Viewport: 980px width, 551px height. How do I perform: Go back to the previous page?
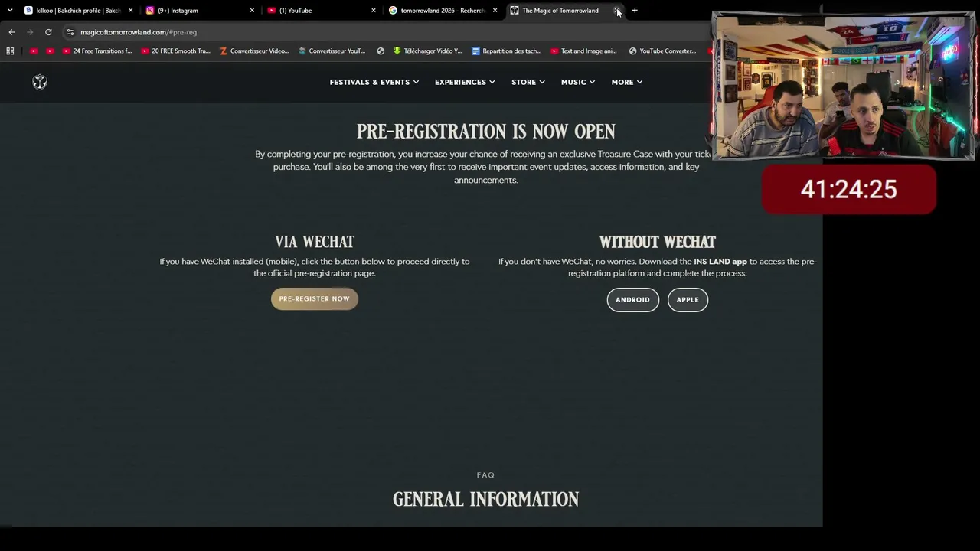[11, 32]
